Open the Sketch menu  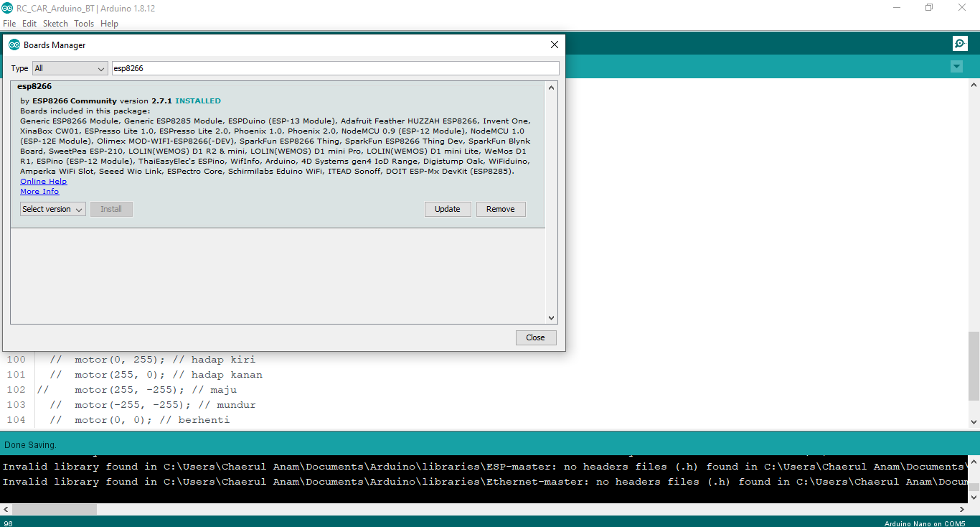(55, 24)
